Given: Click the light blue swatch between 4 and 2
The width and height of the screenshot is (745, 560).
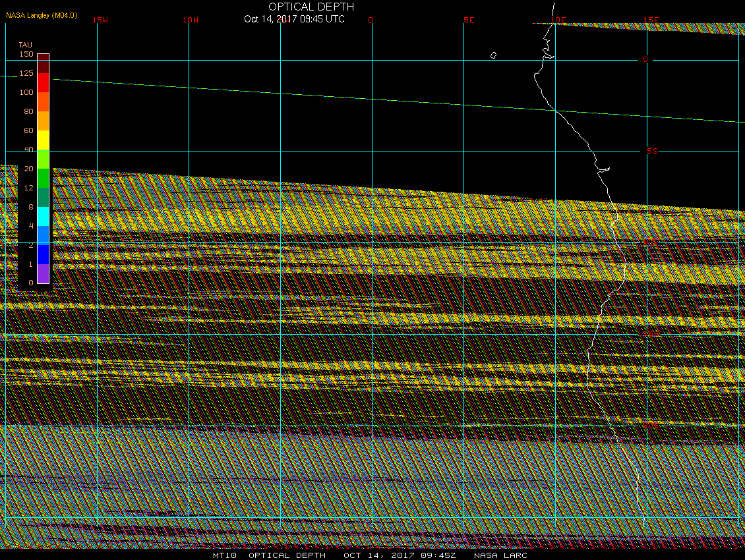Looking at the screenshot, I should [44, 235].
